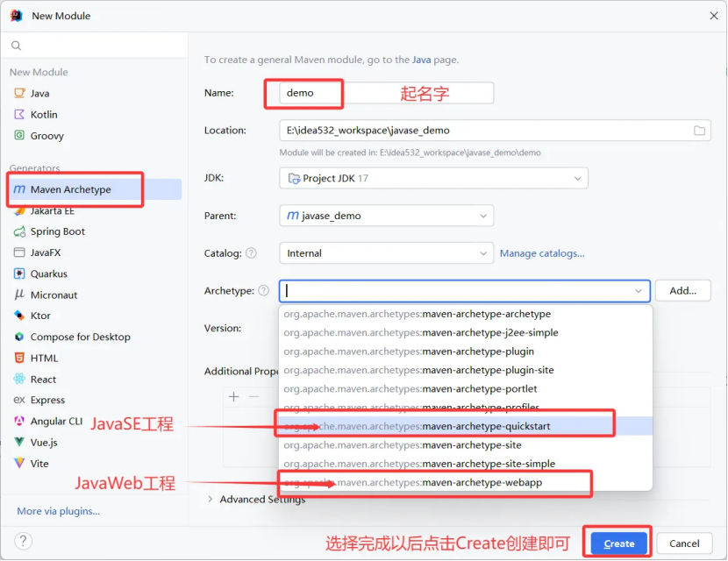Click the Groovy module icon
The height and width of the screenshot is (561, 728).
point(19,136)
